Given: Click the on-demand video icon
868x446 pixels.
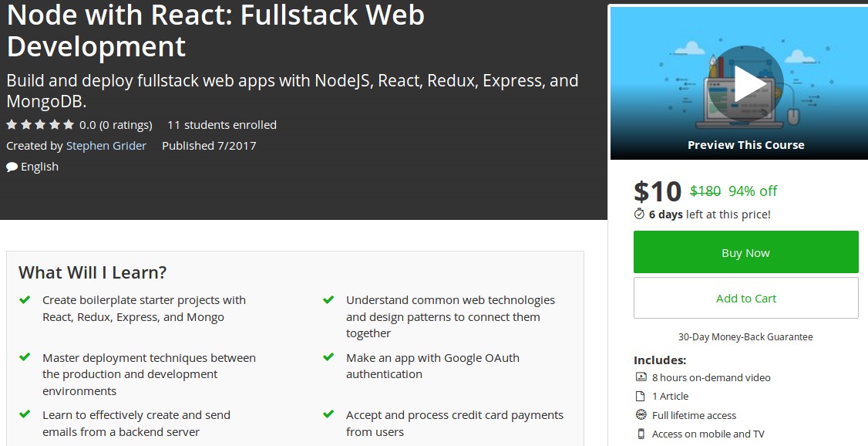Looking at the screenshot, I should coord(641,377).
